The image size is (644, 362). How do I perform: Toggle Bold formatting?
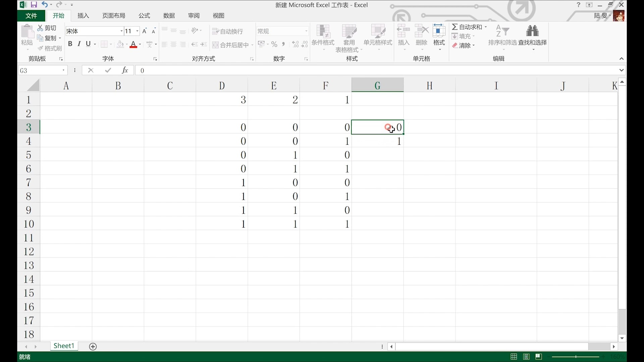point(70,44)
